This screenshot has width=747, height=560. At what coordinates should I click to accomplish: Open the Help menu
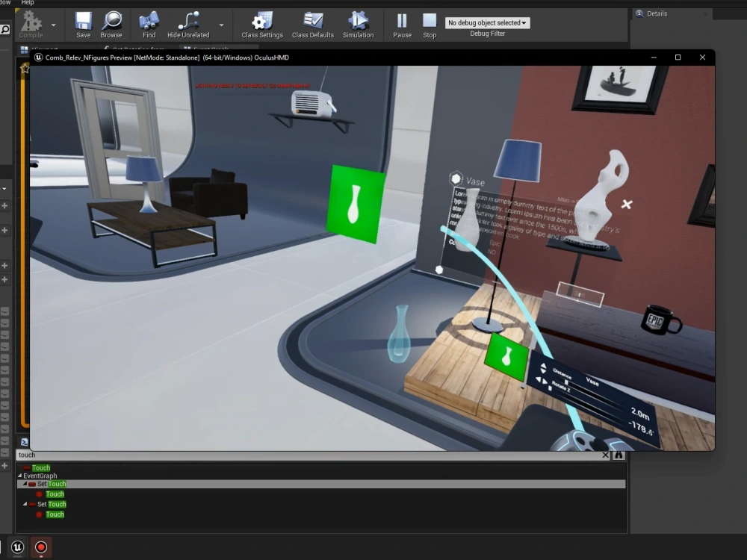point(28,2)
